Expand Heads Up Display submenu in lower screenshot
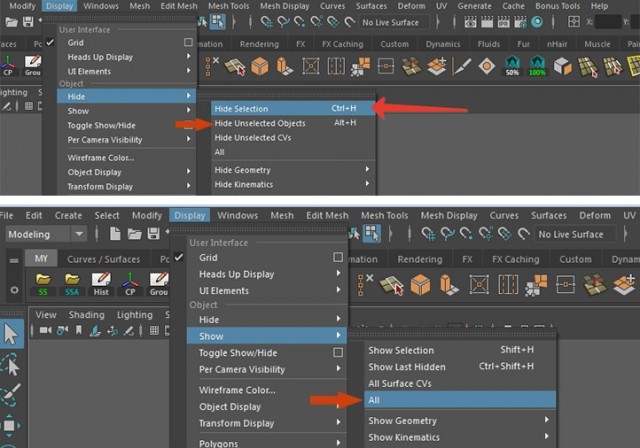 267,274
